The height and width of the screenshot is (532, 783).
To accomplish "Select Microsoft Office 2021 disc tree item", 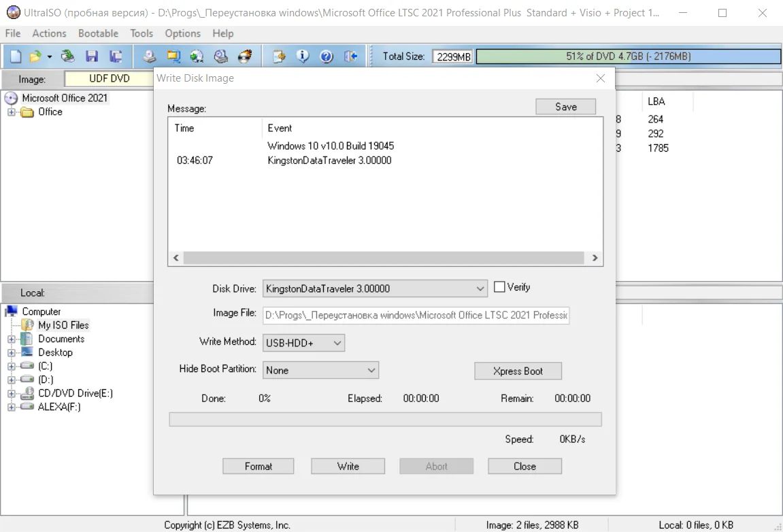I will point(65,98).
